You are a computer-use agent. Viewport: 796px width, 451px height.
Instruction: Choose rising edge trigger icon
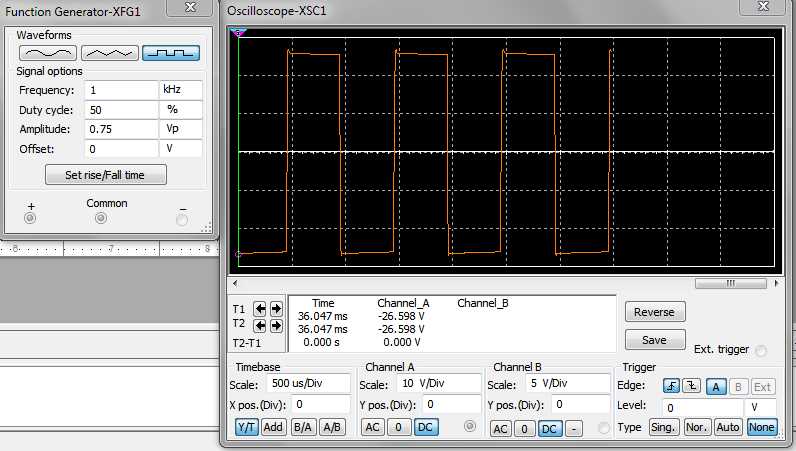pos(671,386)
